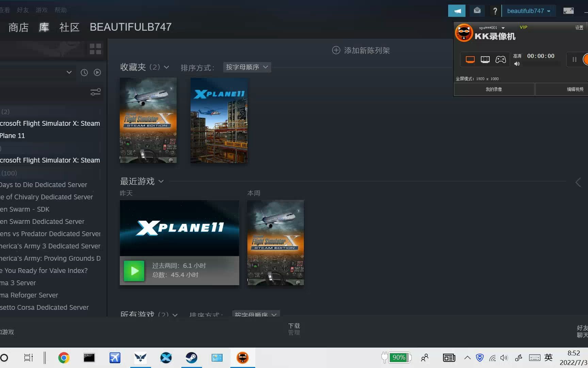588x368 pixels.
Task: Open X-Plane 11 cover in favorites
Action: [x=219, y=120]
